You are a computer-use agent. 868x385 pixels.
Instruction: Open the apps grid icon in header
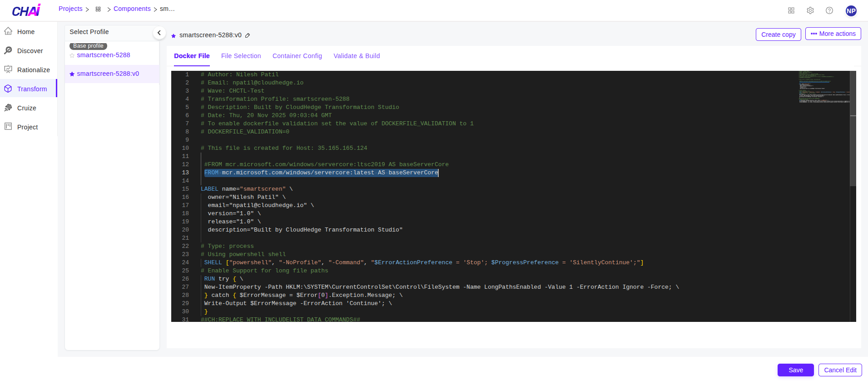tap(791, 10)
